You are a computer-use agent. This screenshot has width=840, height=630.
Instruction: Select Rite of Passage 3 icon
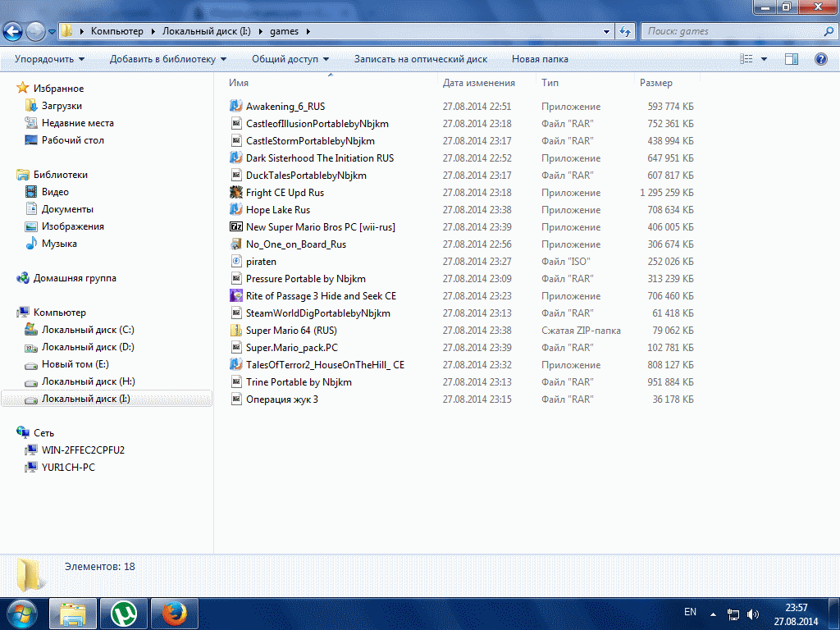236,295
